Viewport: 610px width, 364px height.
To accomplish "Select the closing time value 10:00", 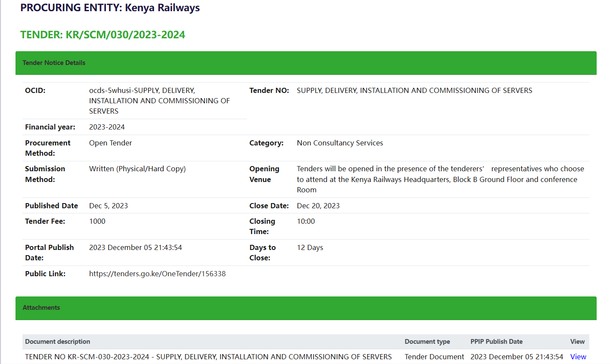I will [x=306, y=221].
